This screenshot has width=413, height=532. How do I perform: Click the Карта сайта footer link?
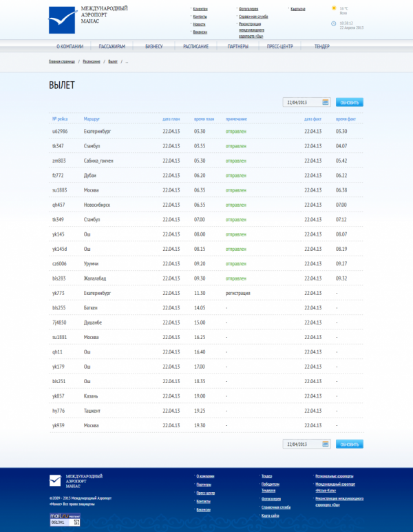pos(271,515)
